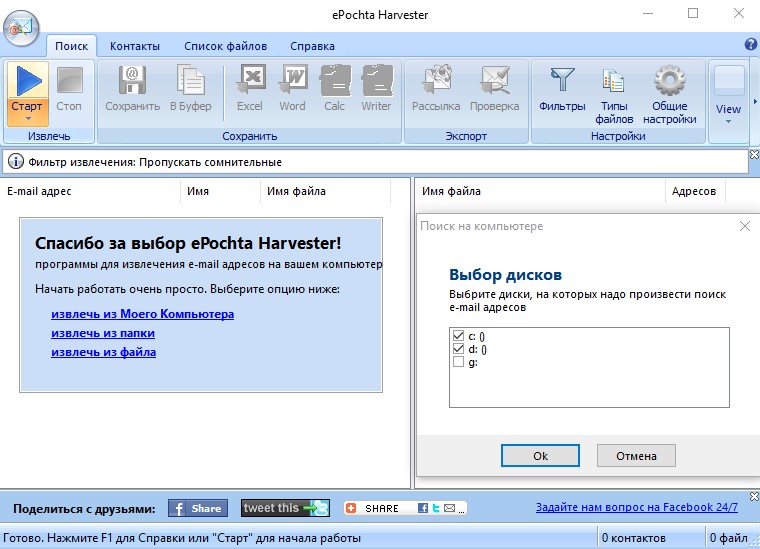Expand ribbon overflow arrow at right
The image size is (760, 549).
pos(755,101)
